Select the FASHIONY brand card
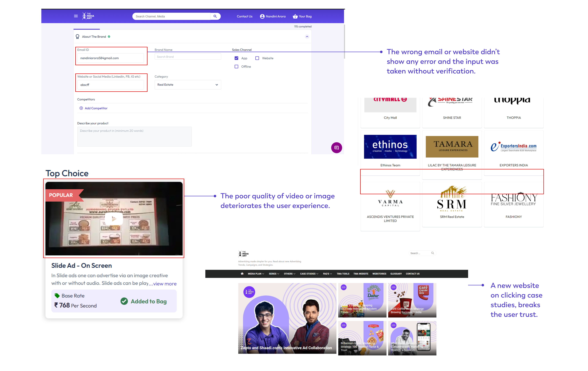588x371 pixels. tap(514, 204)
